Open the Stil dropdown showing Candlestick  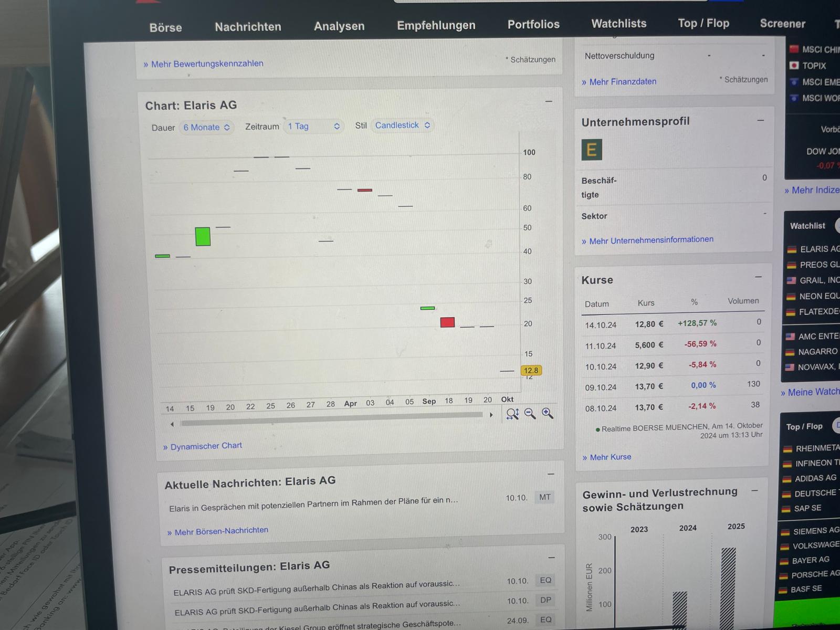402,125
